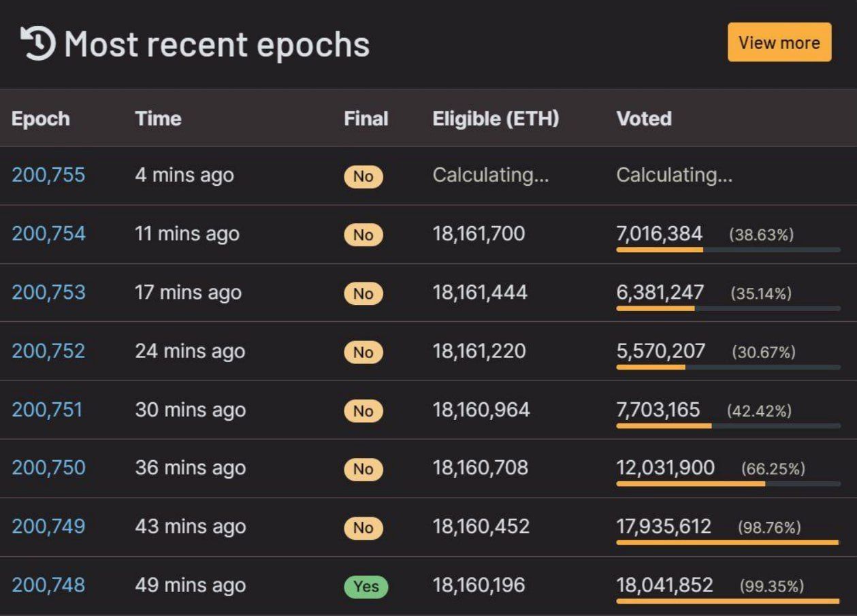The image size is (857, 616).
Task: Click the Final column header
Action: coord(366,119)
